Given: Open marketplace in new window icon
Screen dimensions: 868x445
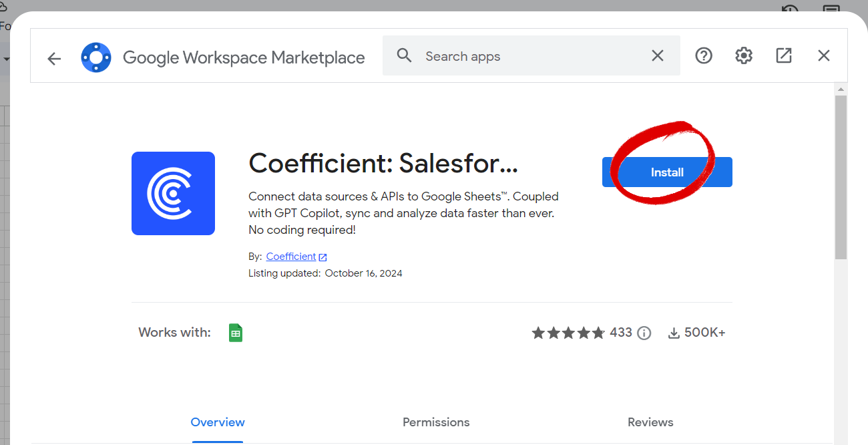Looking at the screenshot, I should (784, 55).
